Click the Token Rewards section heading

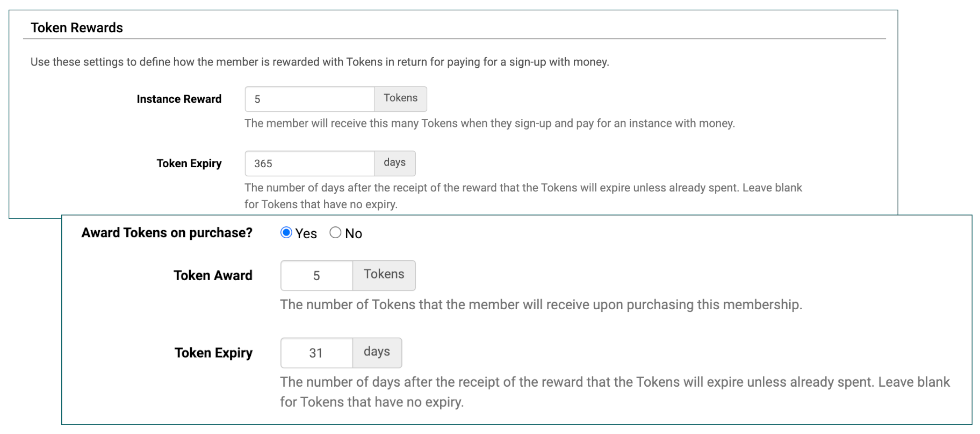pyautogui.click(x=77, y=28)
